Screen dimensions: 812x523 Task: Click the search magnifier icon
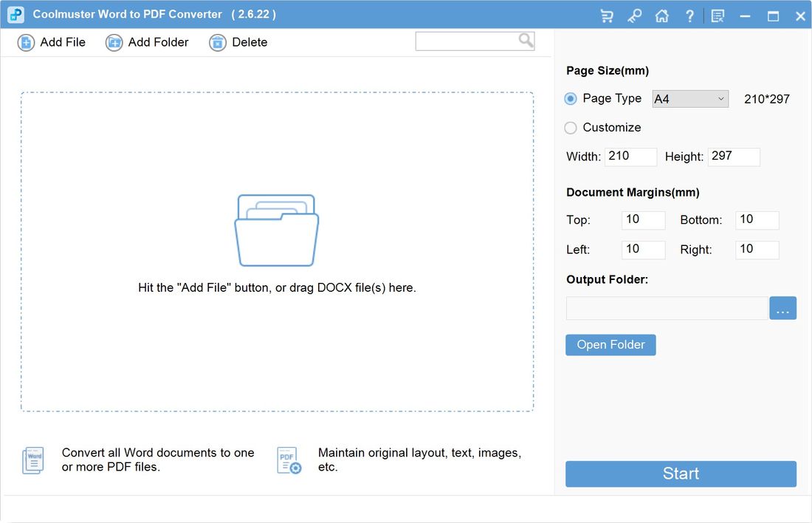(524, 41)
